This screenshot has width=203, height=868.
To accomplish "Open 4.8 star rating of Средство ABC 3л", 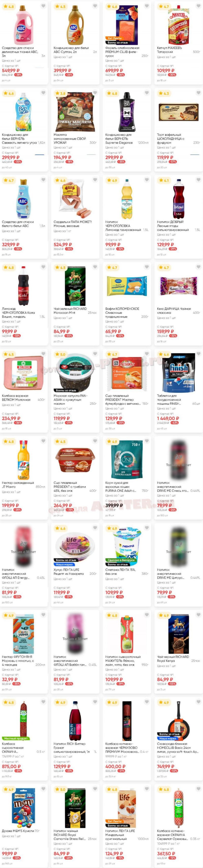I will point(9,6).
